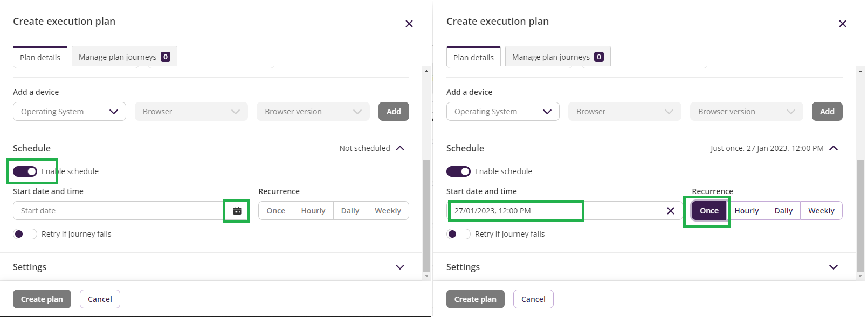868x317 pixels.
Task: Click Cancel in the right dialog
Action: 533,299
